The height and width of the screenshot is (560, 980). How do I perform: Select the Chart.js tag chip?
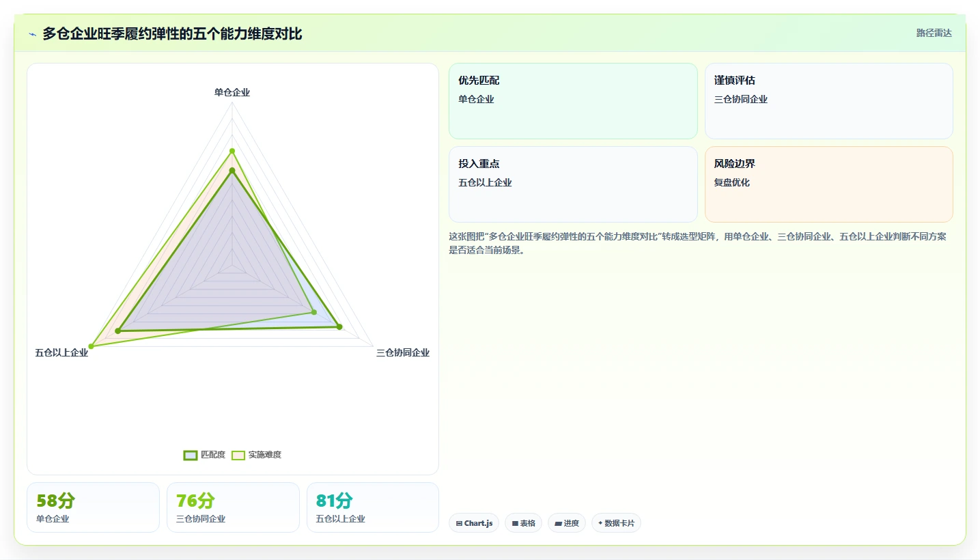[473, 523]
